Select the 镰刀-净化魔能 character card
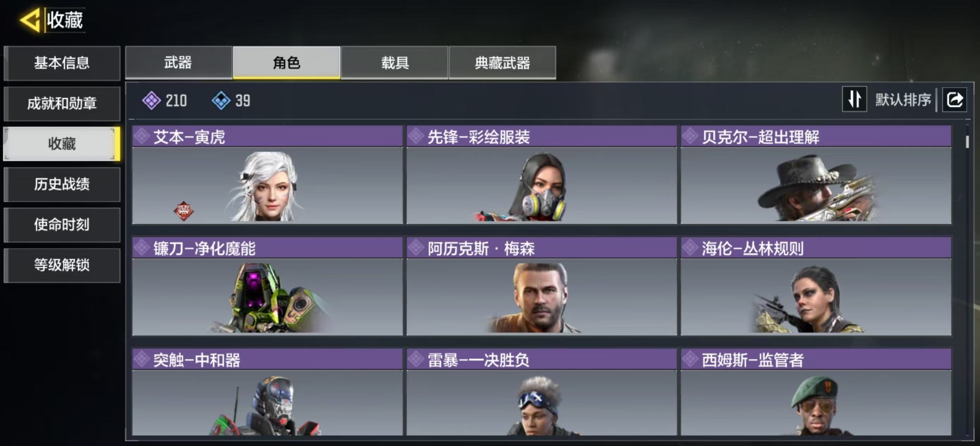 click(267, 286)
